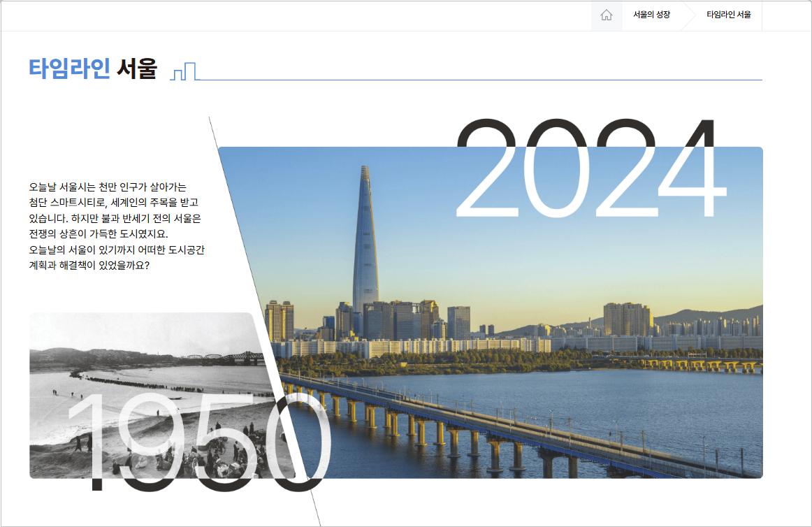Viewport: 812px width, 527px height.
Task: Click the blue horizontal rule beside the heading
Action: click(x=482, y=80)
